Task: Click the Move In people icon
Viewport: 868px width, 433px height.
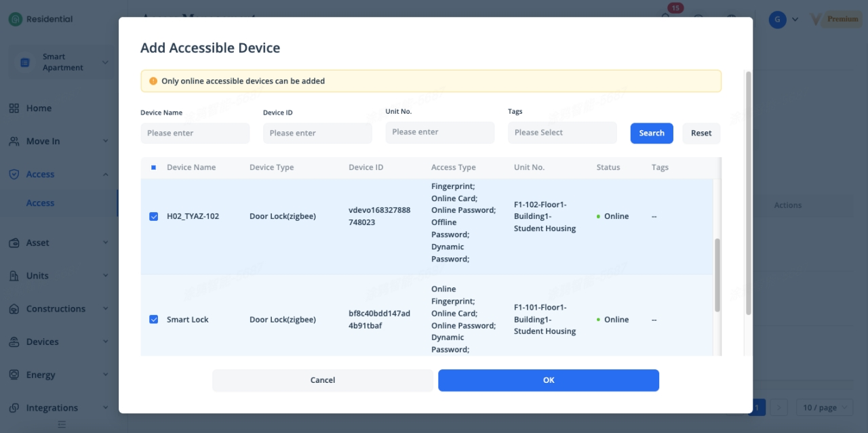Action: click(14, 142)
